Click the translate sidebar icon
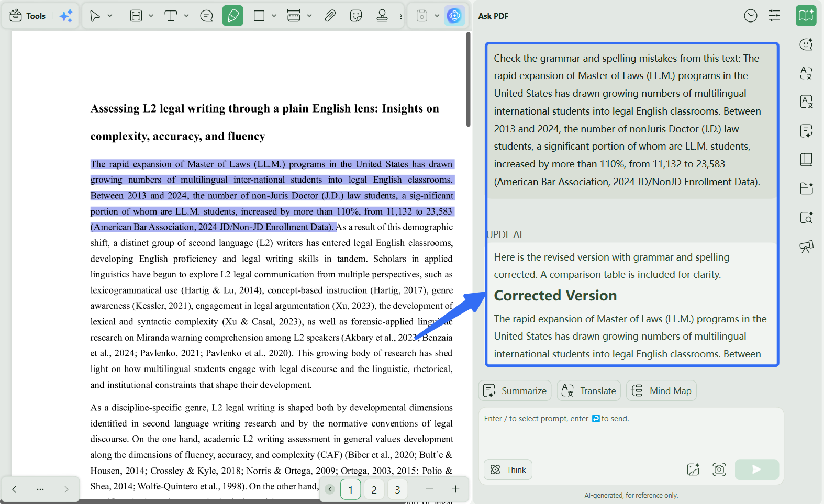Image resolution: width=824 pixels, height=504 pixels. [x=806, y=73]
